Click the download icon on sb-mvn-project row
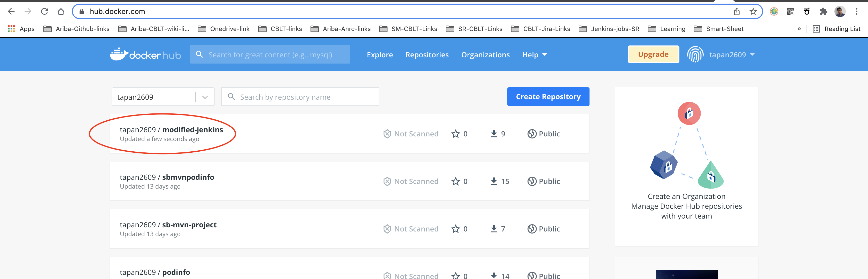This screenshot has height=279, width=868. coord(494,229)
